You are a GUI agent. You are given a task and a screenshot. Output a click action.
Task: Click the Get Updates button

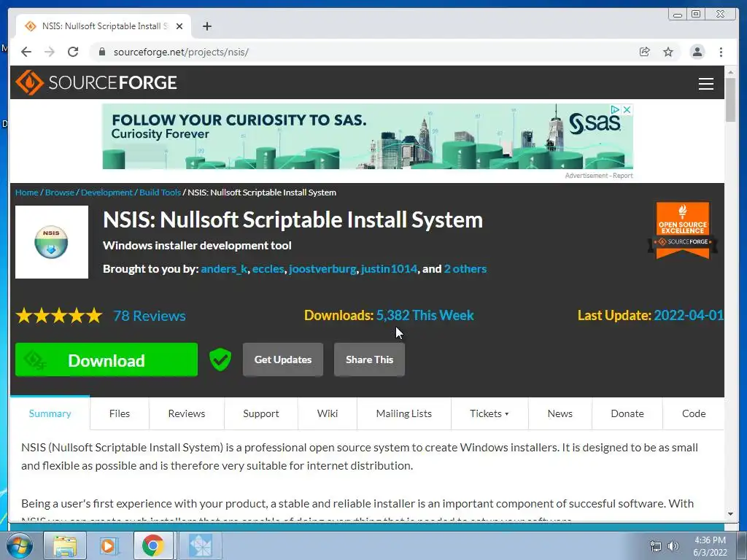click(x=283, y=359)
